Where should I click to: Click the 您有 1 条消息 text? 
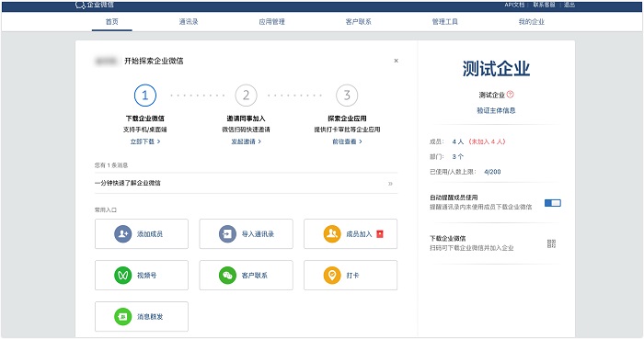click(111, 165)
